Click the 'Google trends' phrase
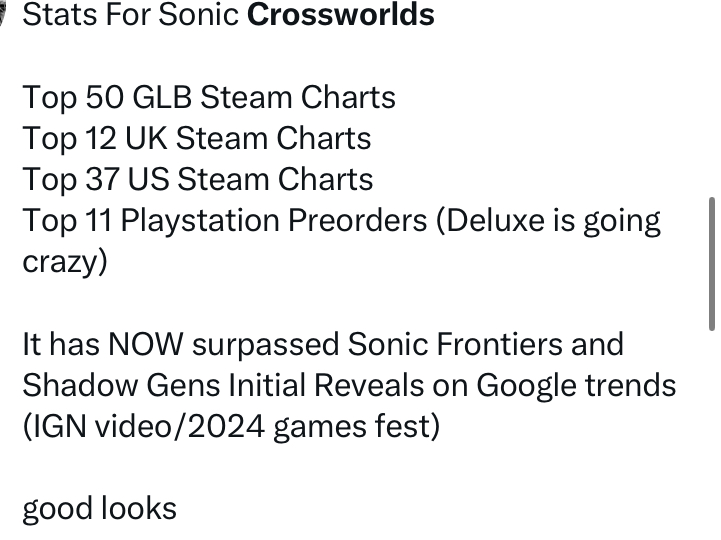The width and height of the screenshot is (721, 540). click(576, 386)
